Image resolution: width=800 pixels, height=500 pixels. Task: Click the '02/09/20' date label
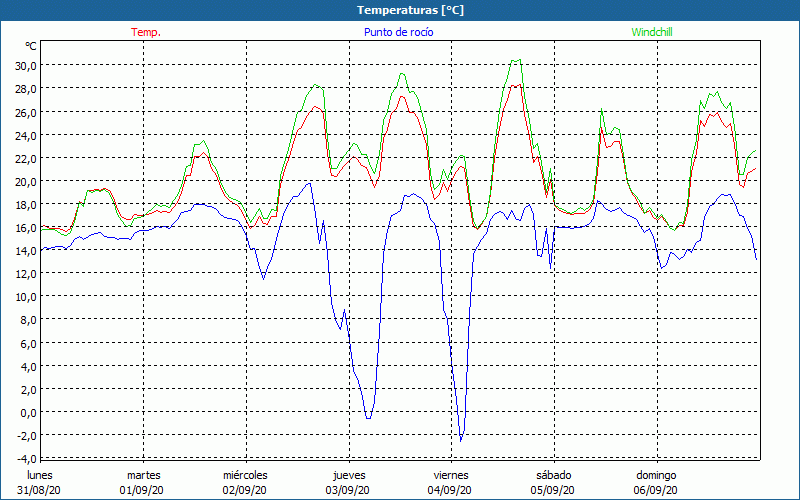tap(244, 490)
